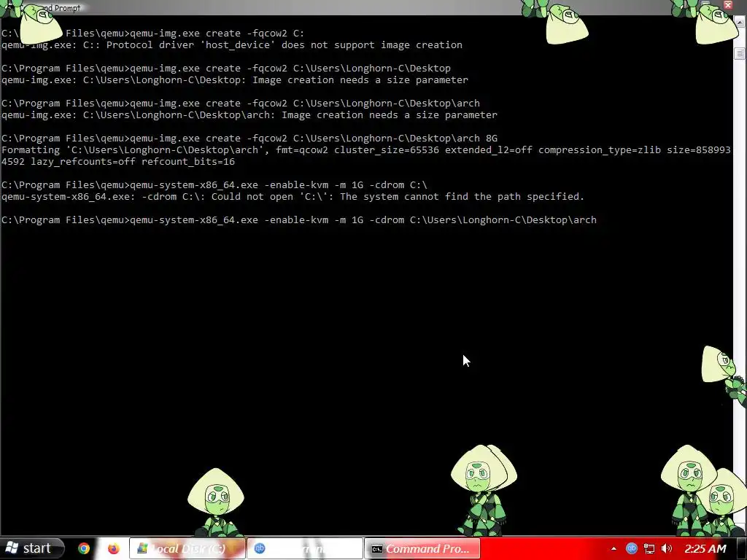Click the 'Formatting' output line with fmt=qcow2
This screenshot has height=560, width=747.
(366, 150)
